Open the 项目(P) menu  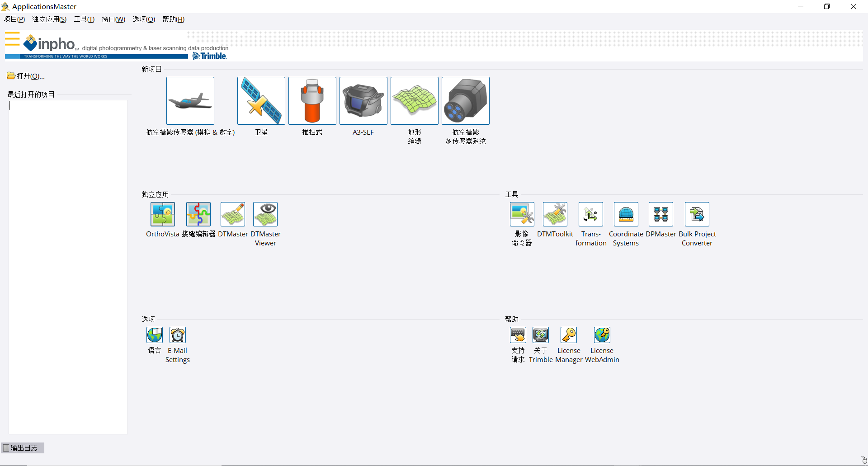[x=14, y=19]
